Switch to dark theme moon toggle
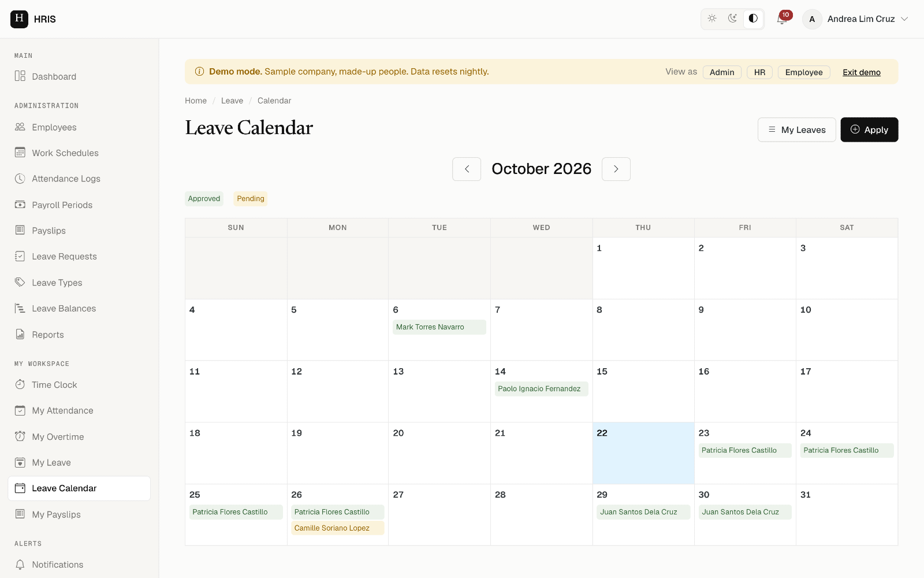 coord(732,18)
